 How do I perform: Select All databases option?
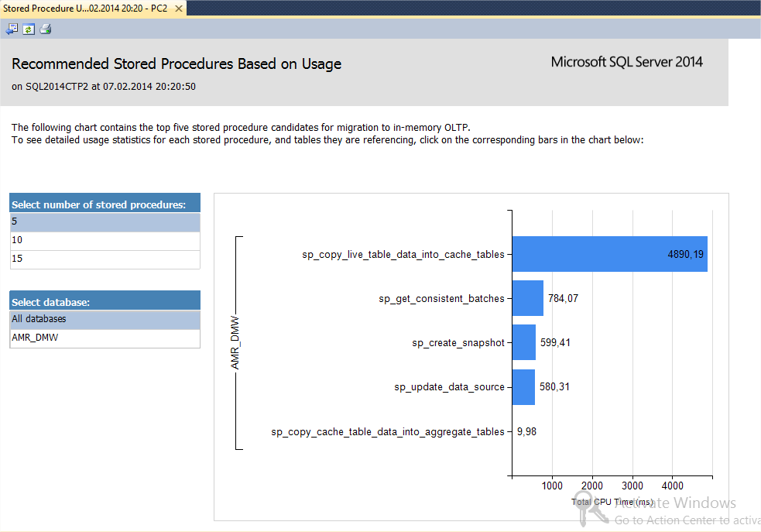coord(105,319)
